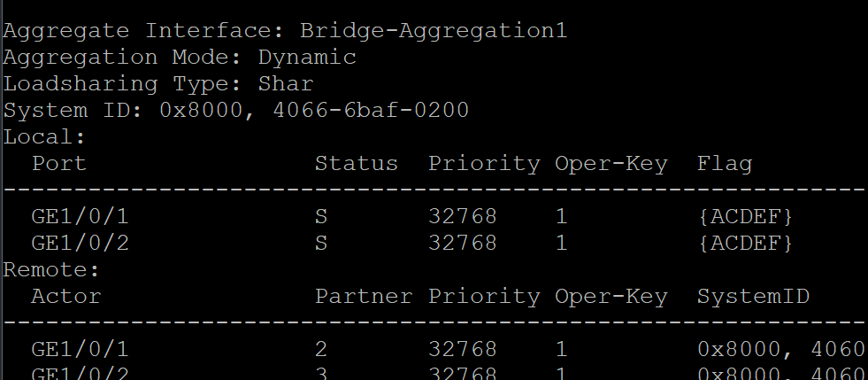Click the {ACDEF} flag for local GE1/0/2
Viewport: 868px width, 380px height.
coord(744,243)
